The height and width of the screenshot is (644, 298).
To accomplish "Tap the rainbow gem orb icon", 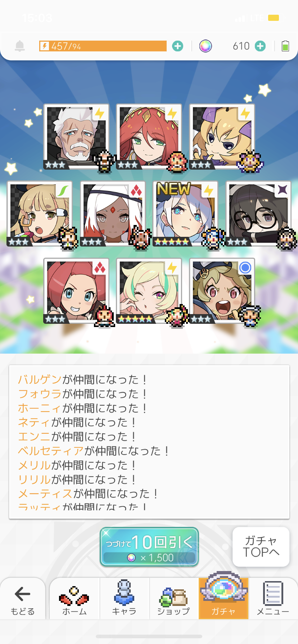I will tap(206, 46).
